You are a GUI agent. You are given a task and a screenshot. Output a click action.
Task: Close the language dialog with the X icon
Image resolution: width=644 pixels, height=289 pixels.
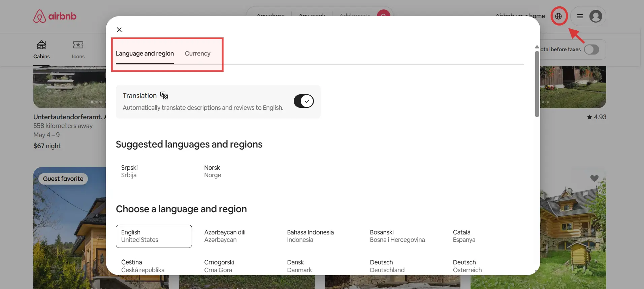click(x=119, y=30)
